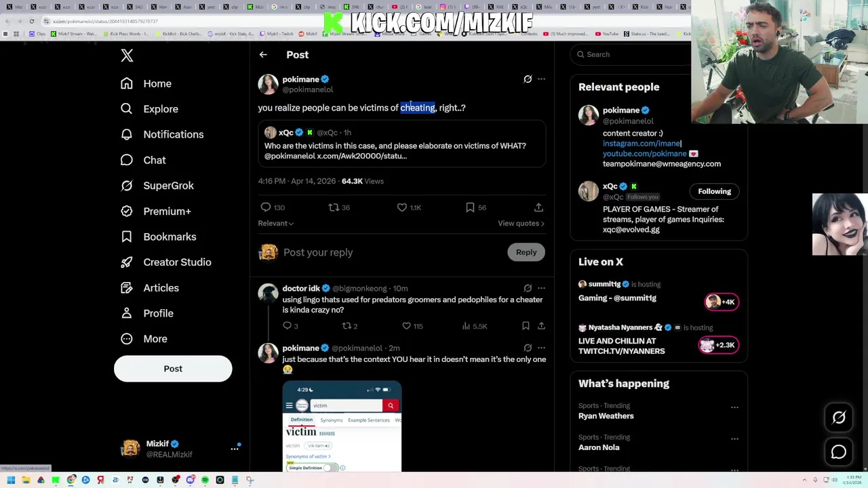Click pokimane's avatar on the main post

point(268,84)
